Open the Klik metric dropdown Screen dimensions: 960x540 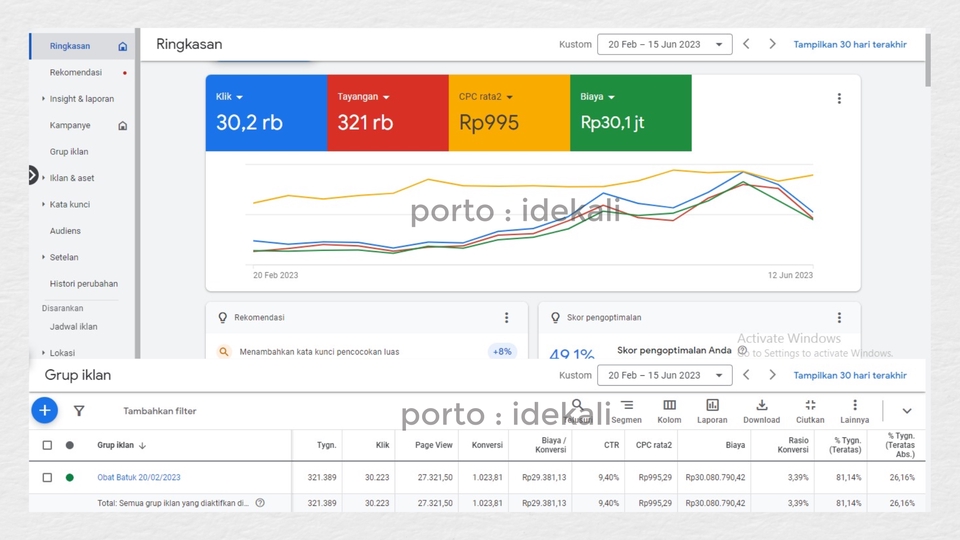[230, 97]
